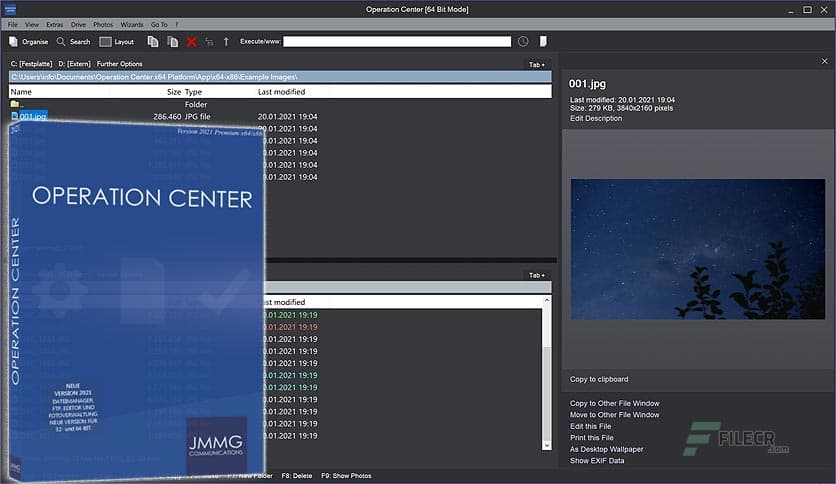The height and width of the screenshot is (484, 836).
Task: Select the parent folder row icon
Action: point(15,104)
